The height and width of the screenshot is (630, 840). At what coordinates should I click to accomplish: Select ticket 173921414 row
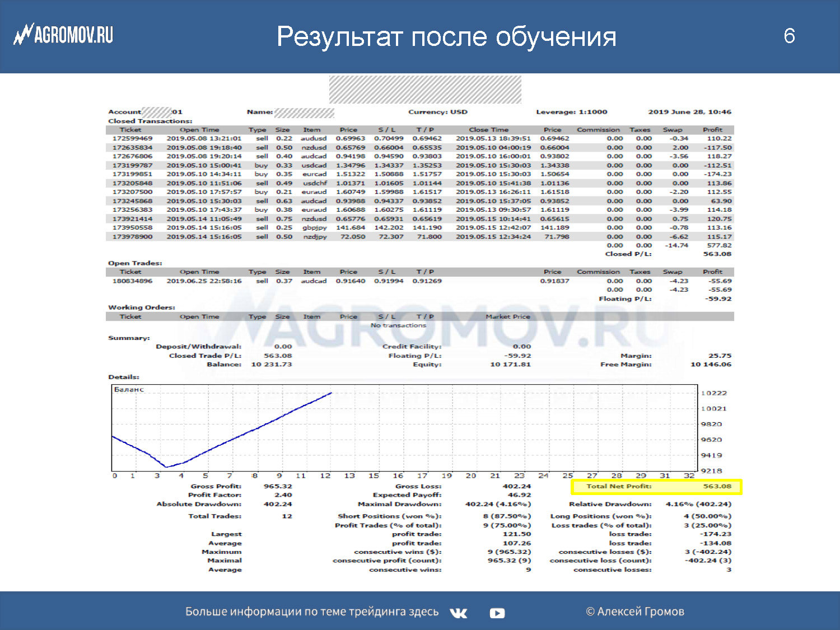coord(419,219)
